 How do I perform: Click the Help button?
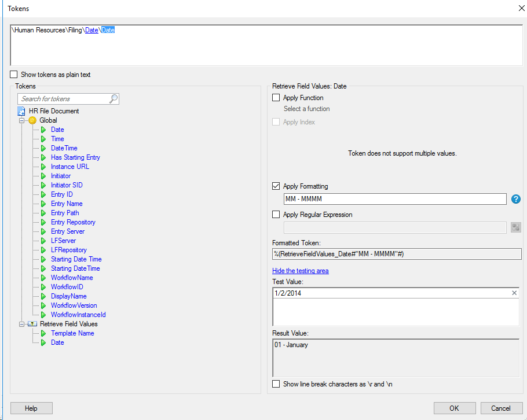pyautogui.click(x=31, y=408)
